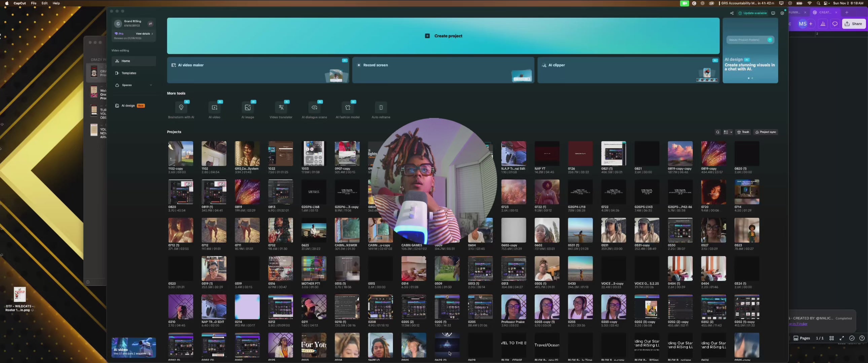The image size is (868, 363).
Task: Open the hexagon settings icon in CapCut header
Action: (x=782, y=13)
